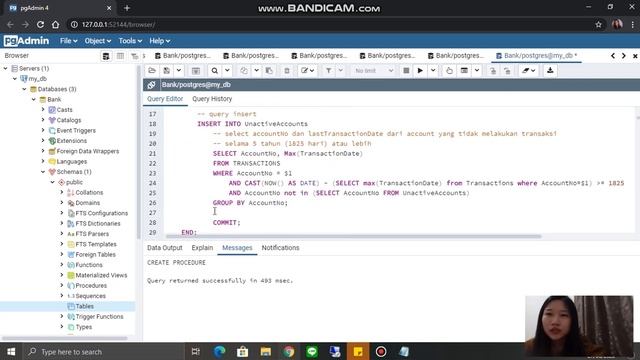Click the Save Data Changes grid icon
The width and height of the screenshot is (640, 360).
[196, 71]
